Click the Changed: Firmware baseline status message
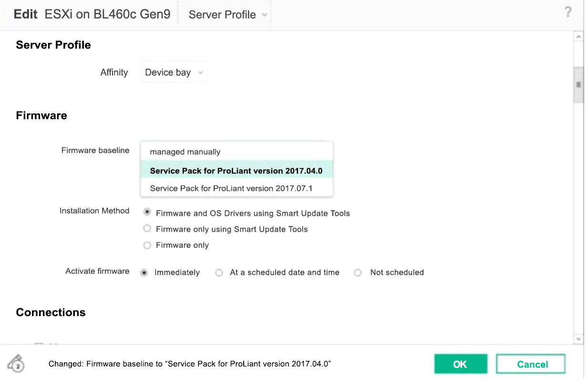Image resolution: width=588 pixels, height=380 pixels. [190, 364]
